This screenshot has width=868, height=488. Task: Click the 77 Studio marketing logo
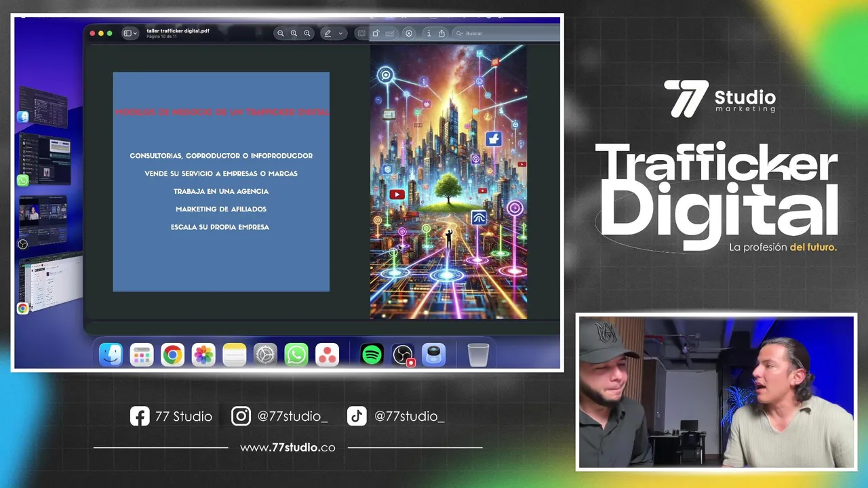click(x=719, y=98)
